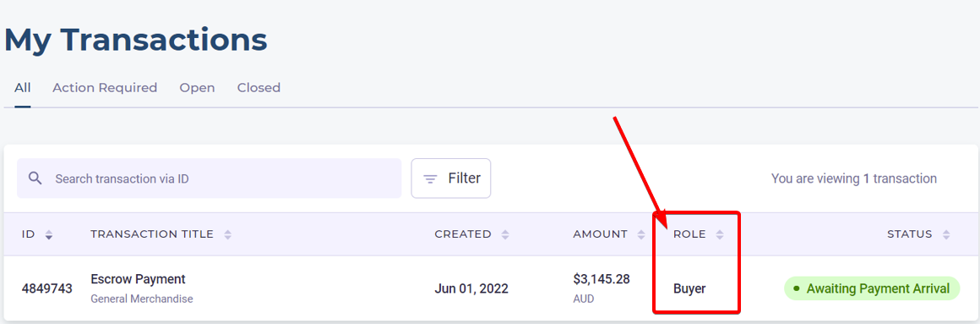The width and height of the screenshot is (980, 324).
Task: Click the Jun 01, 2022 created date
Action: click(x=471, y=289)
